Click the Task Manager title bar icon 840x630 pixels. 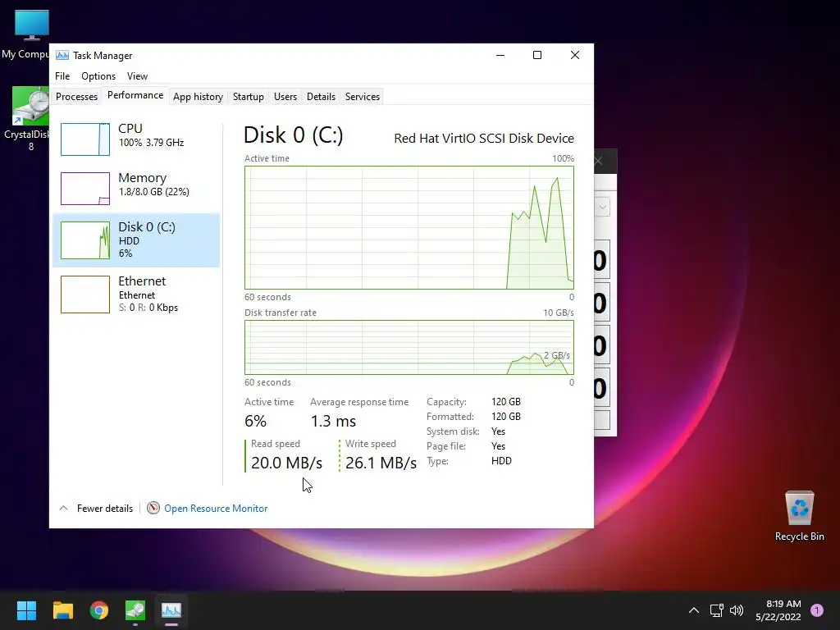click(x=62, y=55)
